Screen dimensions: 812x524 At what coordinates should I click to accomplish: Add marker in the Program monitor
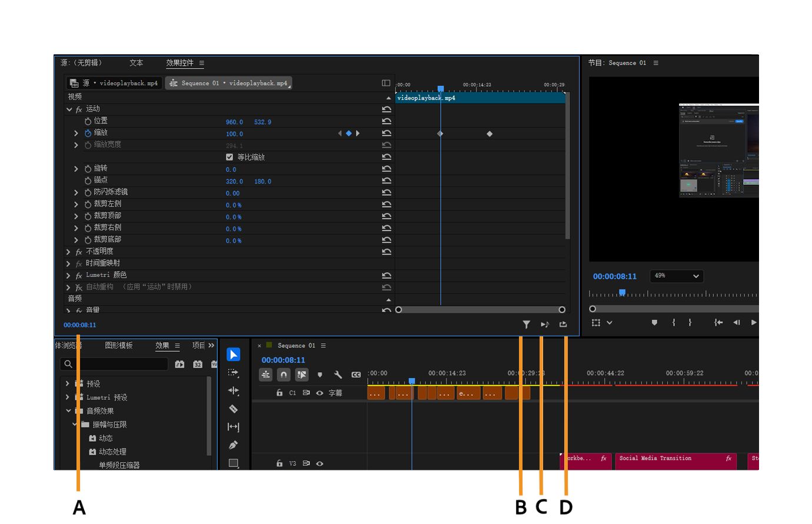click(x=654, y=323)
